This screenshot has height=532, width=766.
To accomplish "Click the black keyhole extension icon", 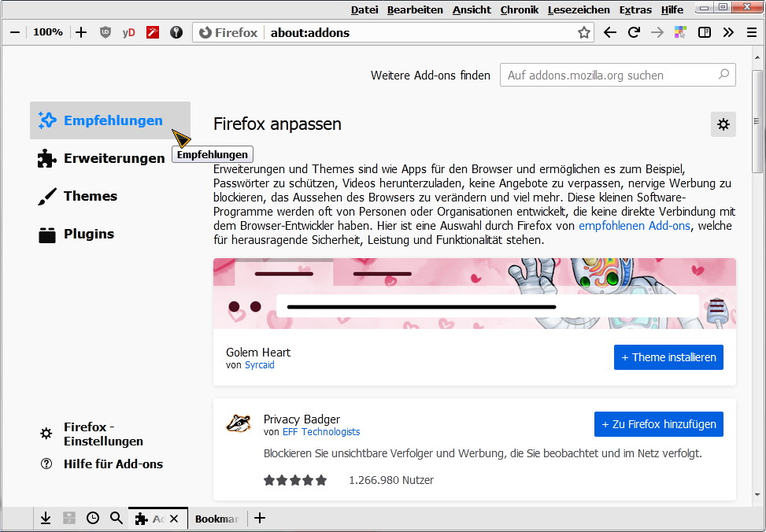I will [x=176, y=32].
